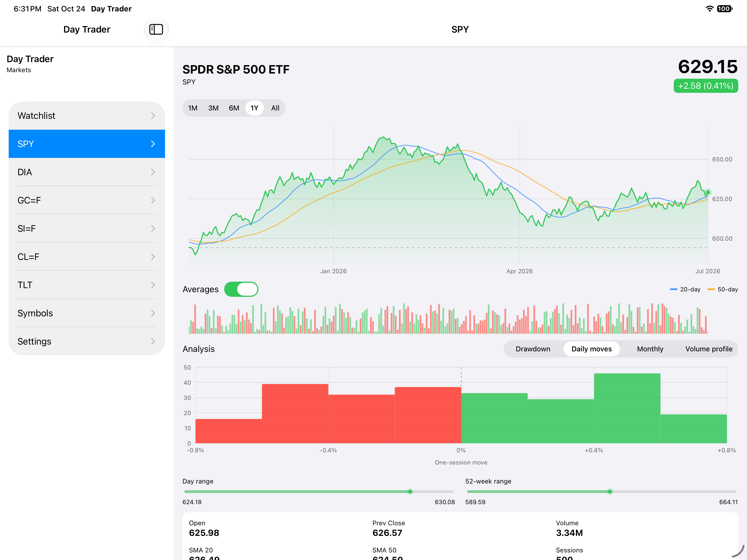Open the TLT sidebar row

87,285
